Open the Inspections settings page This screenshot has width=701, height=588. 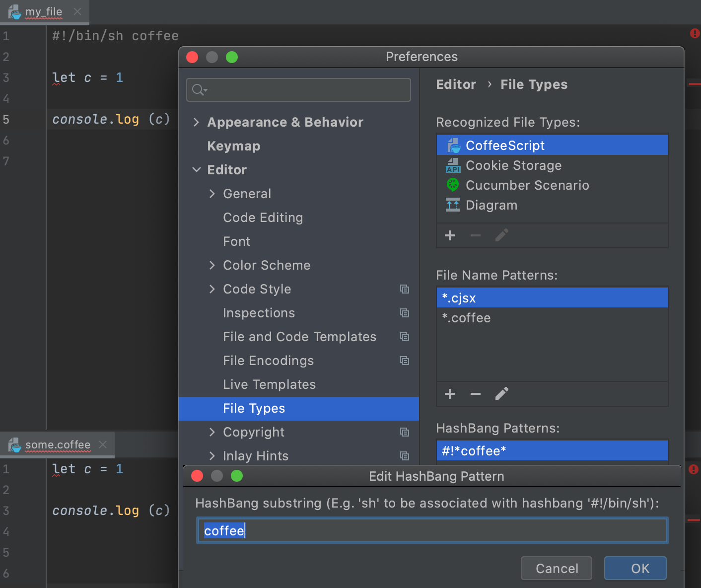pyautogui.click(x=259, y=313)
